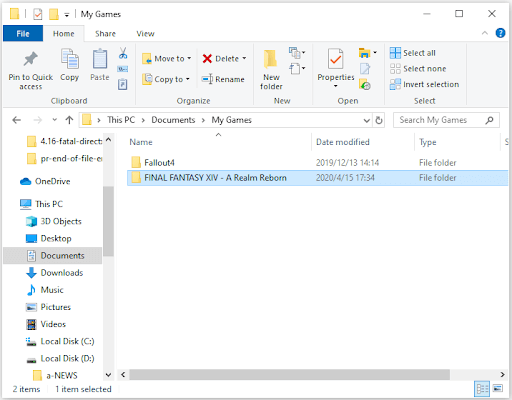Click the History icon in Open group
The height and width of the screenshot is (400, 512).
point(365,84)
